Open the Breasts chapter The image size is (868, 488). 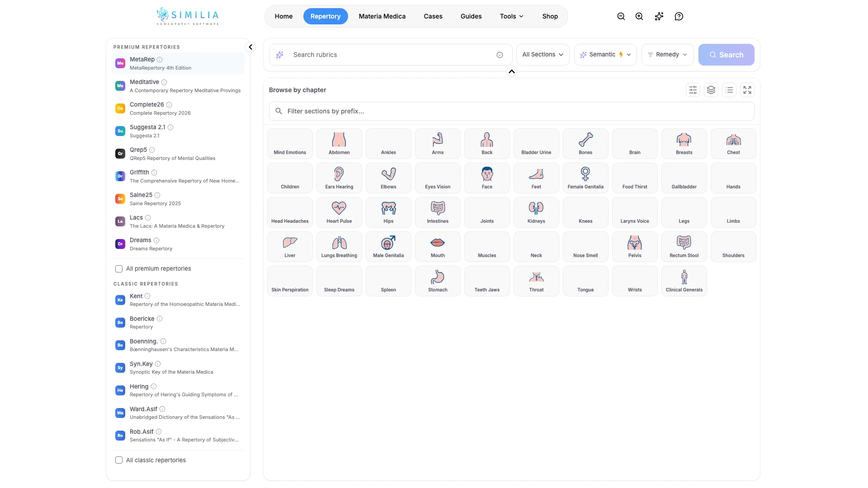684,144
